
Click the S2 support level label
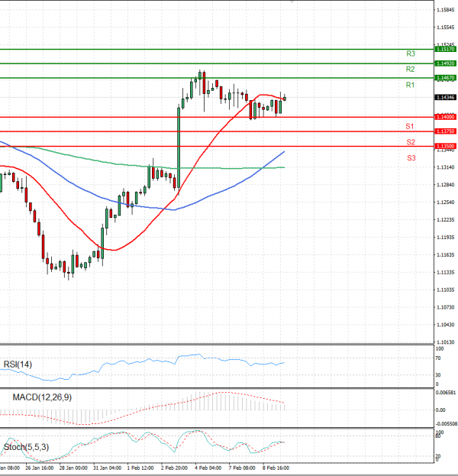tap(411, 142)
